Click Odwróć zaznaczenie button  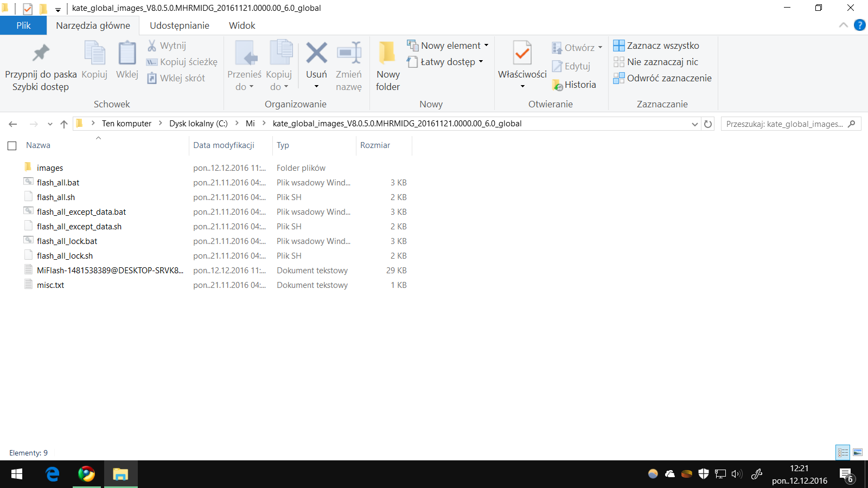(662, 78)
